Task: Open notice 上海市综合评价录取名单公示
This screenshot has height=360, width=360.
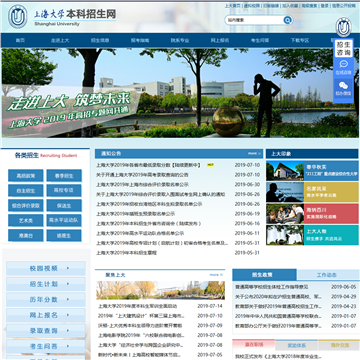Action: tap(142, 184)
